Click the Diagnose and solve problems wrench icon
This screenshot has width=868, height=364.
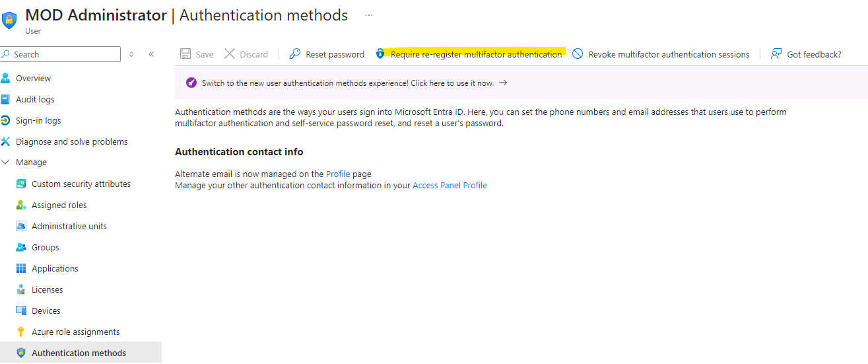[5, 141]
